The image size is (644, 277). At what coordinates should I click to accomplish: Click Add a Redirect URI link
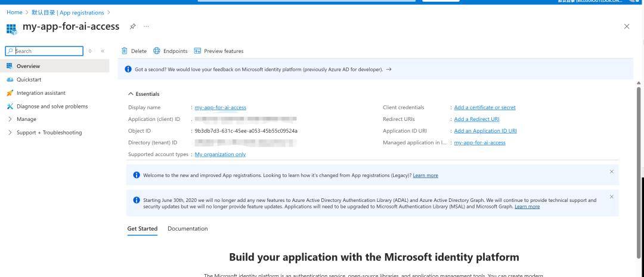click(477, 119)
